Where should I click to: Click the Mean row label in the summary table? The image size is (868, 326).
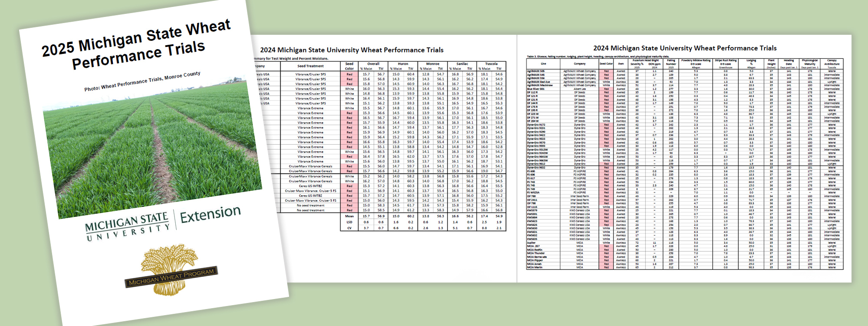click(349, 216)
